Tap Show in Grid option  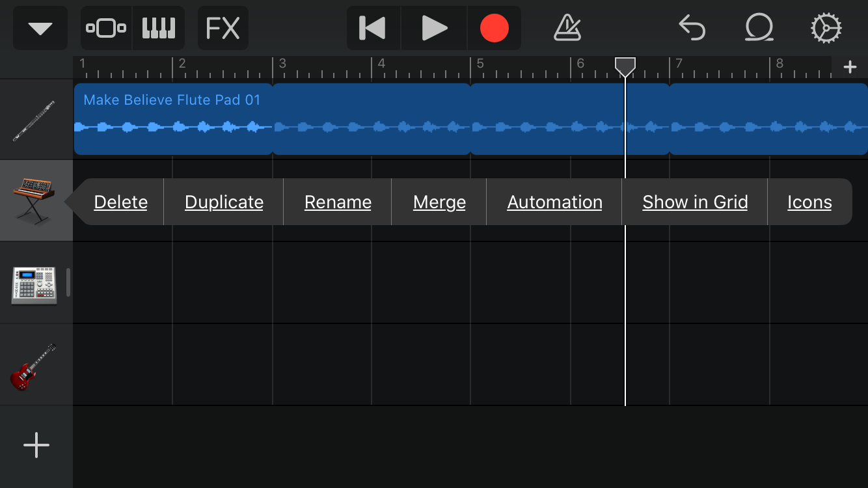[x=695, y=202]
